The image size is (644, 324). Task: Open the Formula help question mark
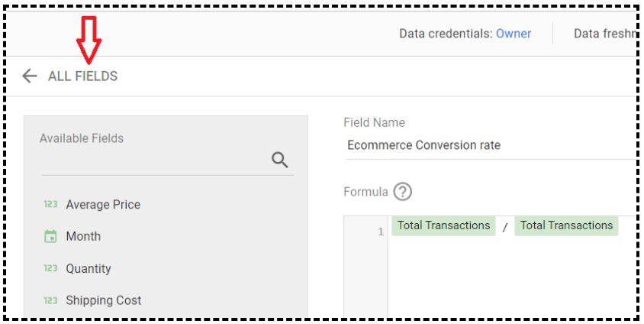click(403, 192)
